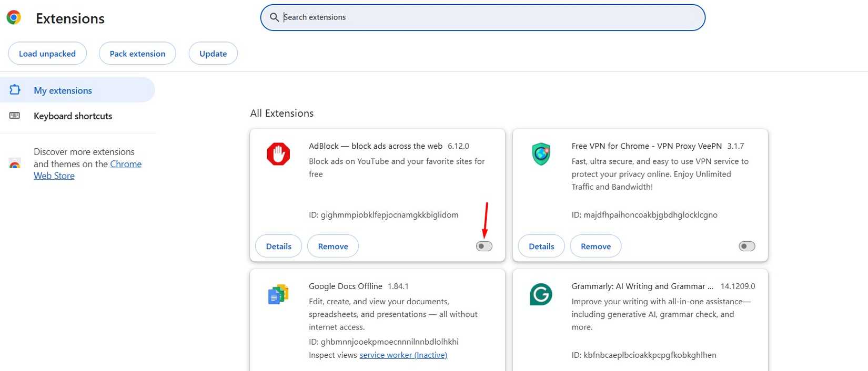868x371 pixels.
Task: Click the Keyboard shortcuts keyboard icon
Action: point(15,116)
